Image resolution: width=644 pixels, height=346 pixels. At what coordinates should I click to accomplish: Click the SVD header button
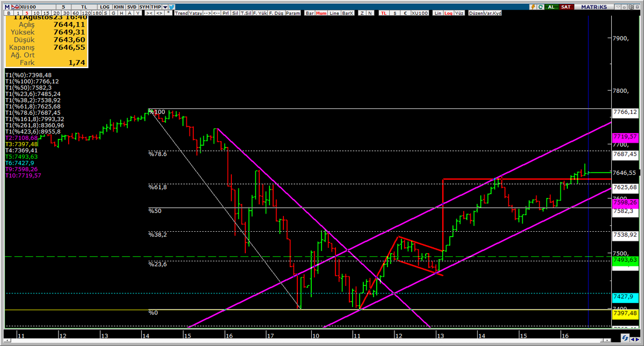click(132, 7)
